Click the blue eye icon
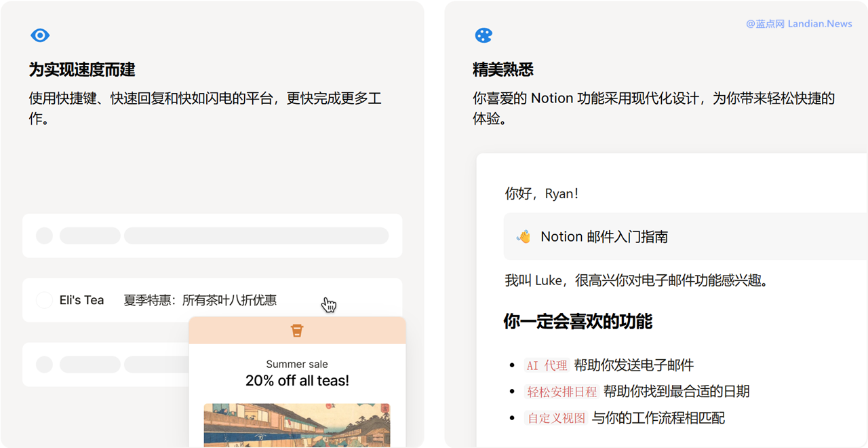Image resolution: width=868 pixels, height=448 pixels. tap(40, 35)
